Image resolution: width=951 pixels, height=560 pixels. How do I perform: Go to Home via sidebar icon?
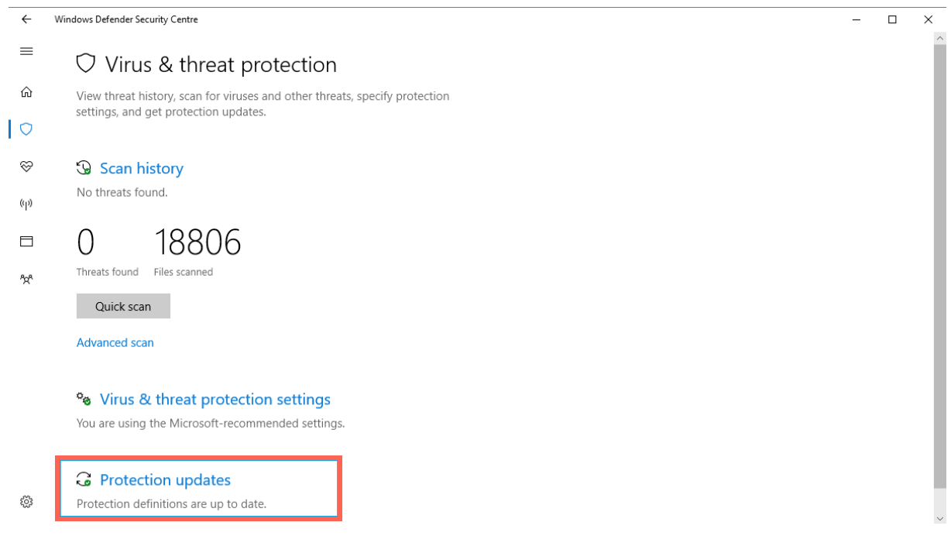(26, 92)
